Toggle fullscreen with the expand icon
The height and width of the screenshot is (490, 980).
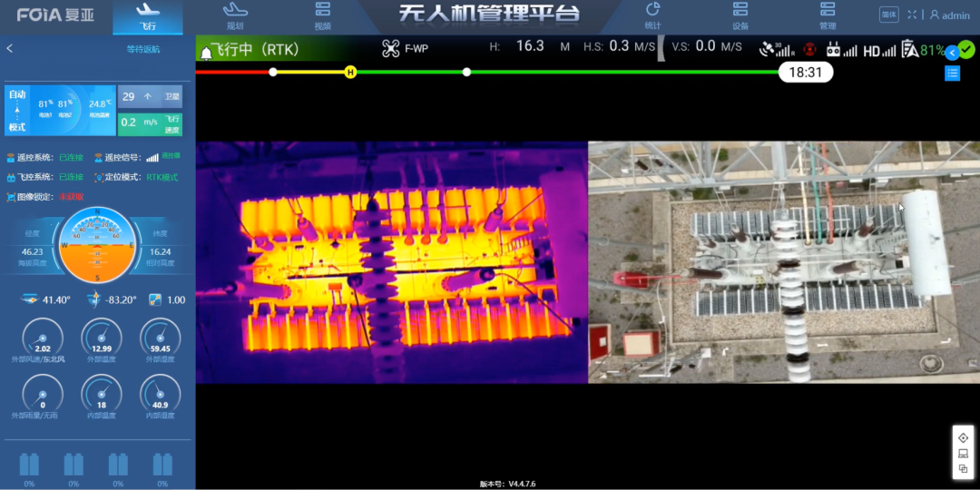(912, 15)
